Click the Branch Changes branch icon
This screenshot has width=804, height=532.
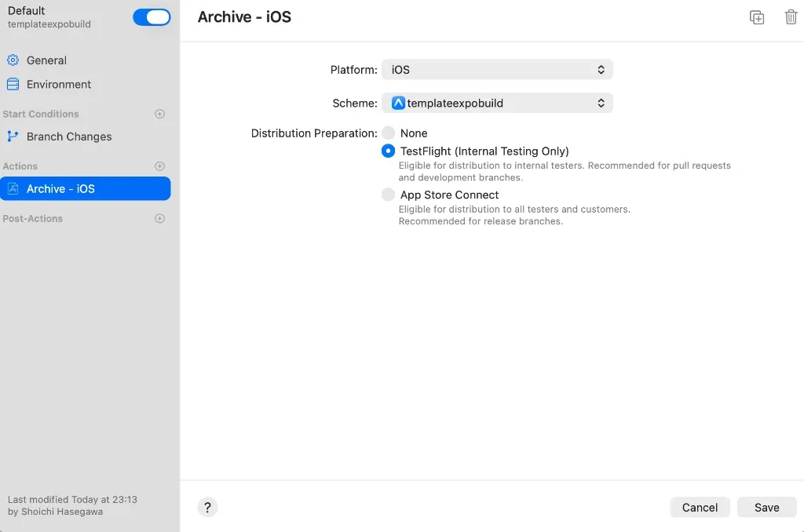[13, 137]
